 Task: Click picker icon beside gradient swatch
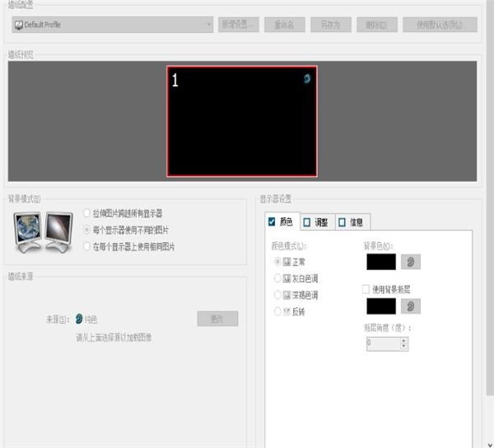411,306
